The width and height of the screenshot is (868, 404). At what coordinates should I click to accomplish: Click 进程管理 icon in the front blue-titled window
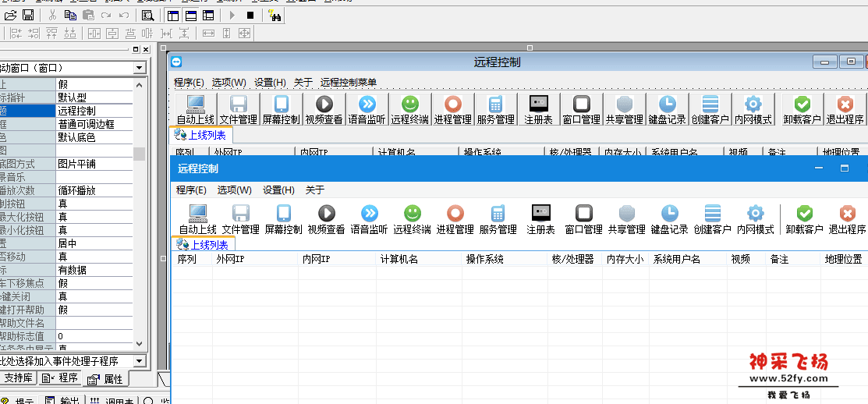coord(455,214)
